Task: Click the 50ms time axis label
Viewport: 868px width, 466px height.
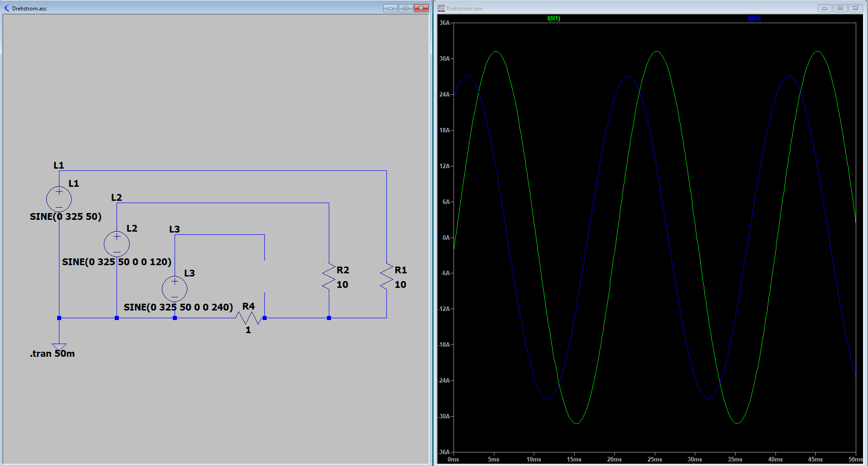Action: pyautogui.click(x=855, y=459)
